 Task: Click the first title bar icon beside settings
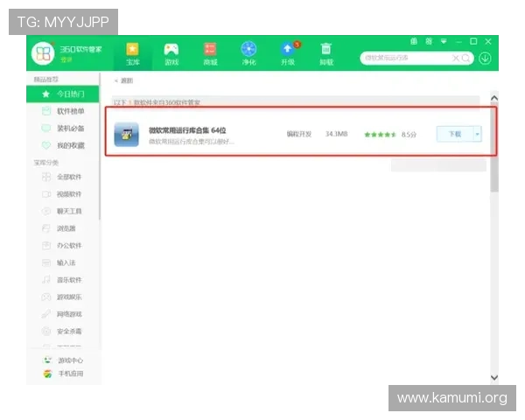pyautogui.click(x=414, y=41)
